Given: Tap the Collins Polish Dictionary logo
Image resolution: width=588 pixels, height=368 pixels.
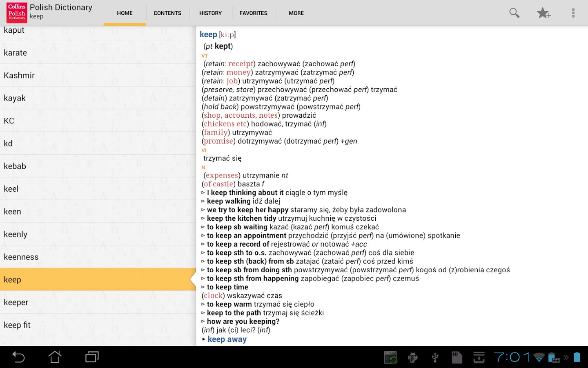Looking at the screenshot, I should coord(17,13).
